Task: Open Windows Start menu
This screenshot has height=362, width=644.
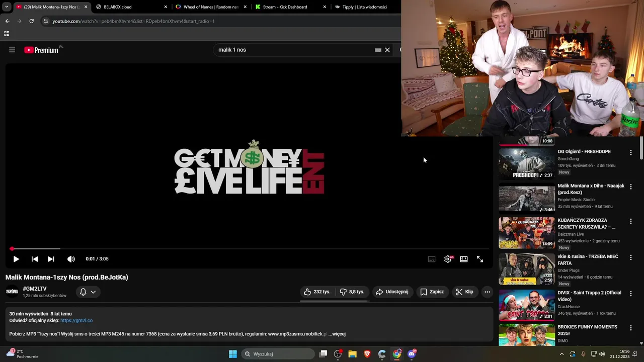Action: 233,354
